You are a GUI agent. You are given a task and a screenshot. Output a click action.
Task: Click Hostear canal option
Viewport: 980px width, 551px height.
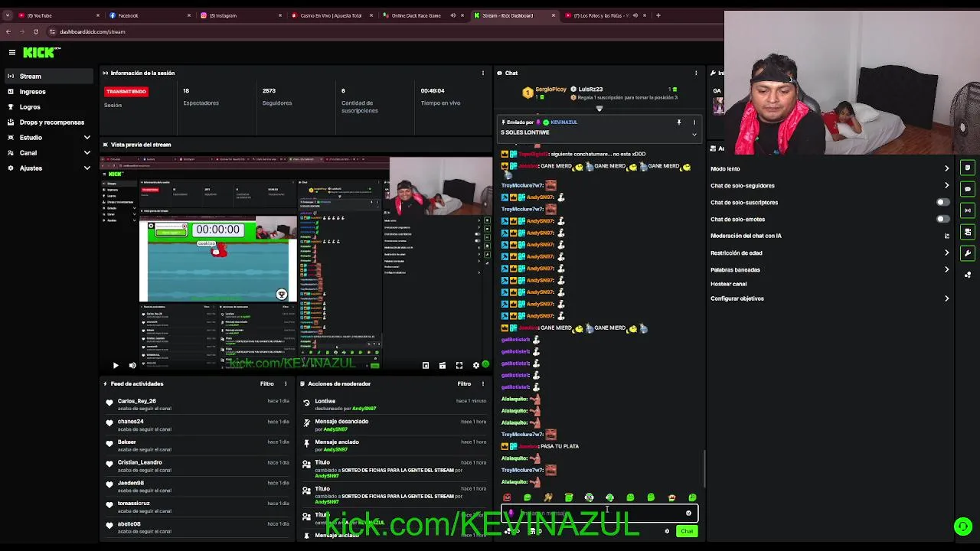[728, 284]
